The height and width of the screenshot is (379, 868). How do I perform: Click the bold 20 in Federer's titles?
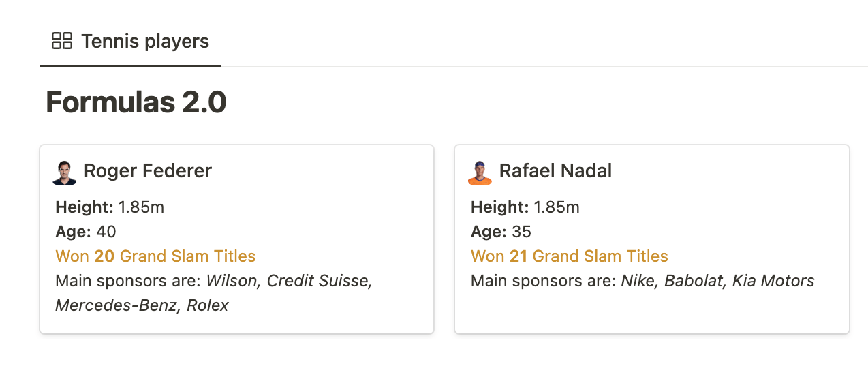[104, 256]
